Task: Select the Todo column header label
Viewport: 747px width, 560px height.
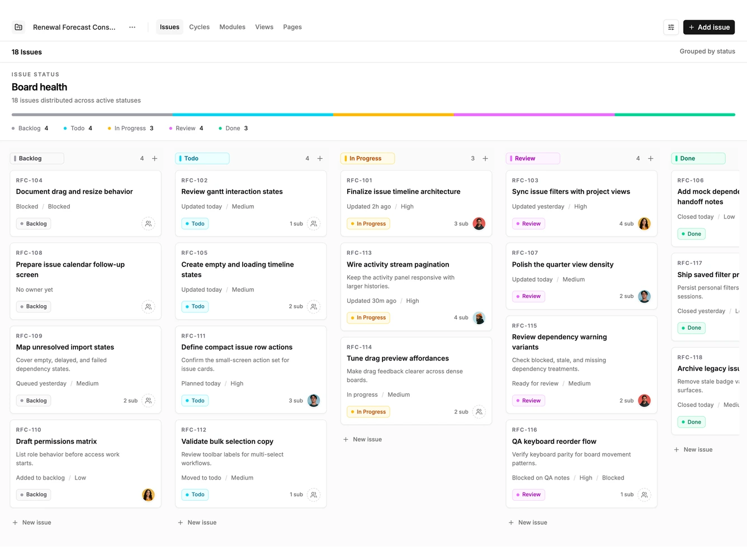Action: (x=202, y=158)
